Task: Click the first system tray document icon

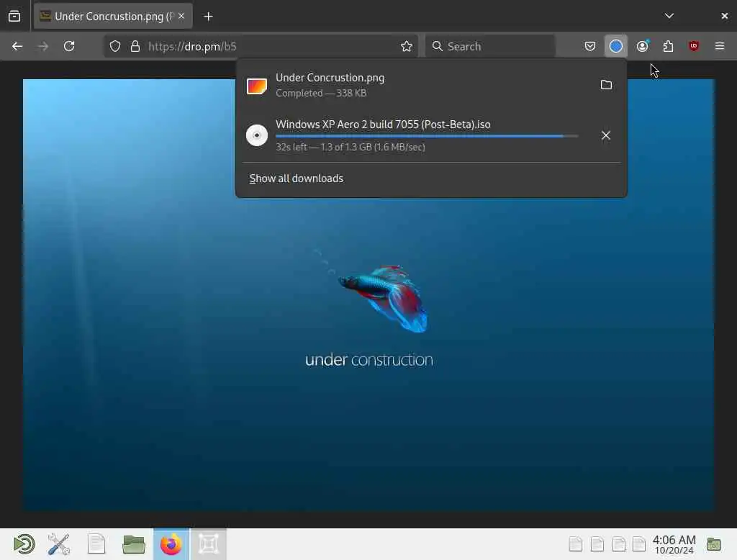Action: pyautogui.click(x=575, y=544)
